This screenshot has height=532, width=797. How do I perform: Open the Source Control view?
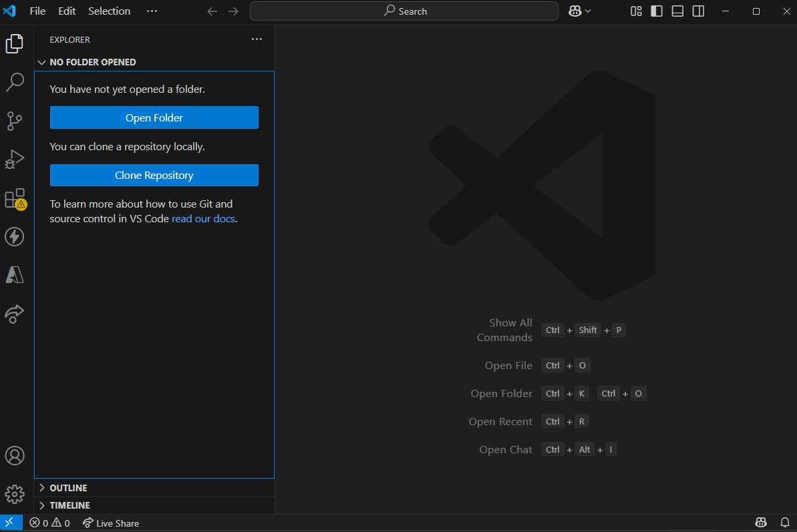14,121
